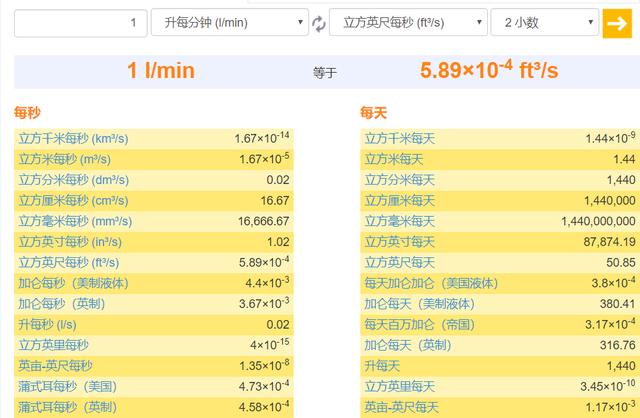Open the 蒲式耳每秒（美国）link
Viewport: 640px width, 418px height.
[68, 387]
